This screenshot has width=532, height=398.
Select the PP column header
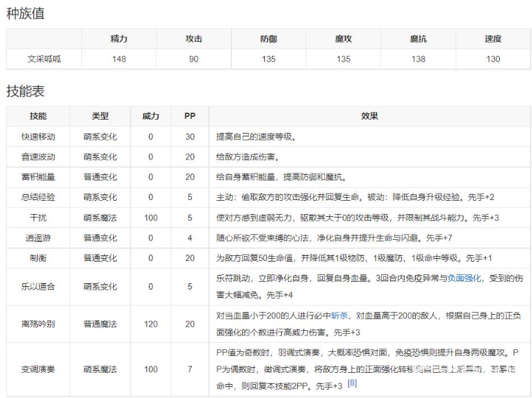click(189, 116)
